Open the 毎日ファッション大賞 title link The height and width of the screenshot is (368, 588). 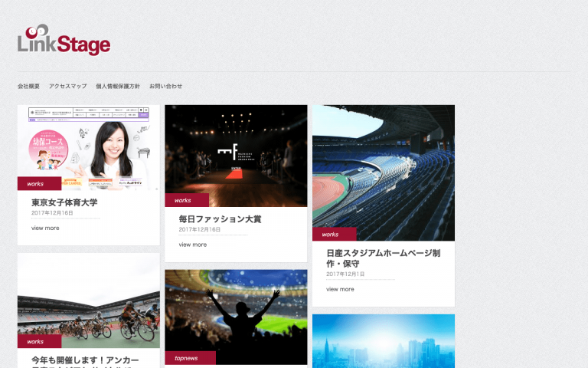pos(220,219)
